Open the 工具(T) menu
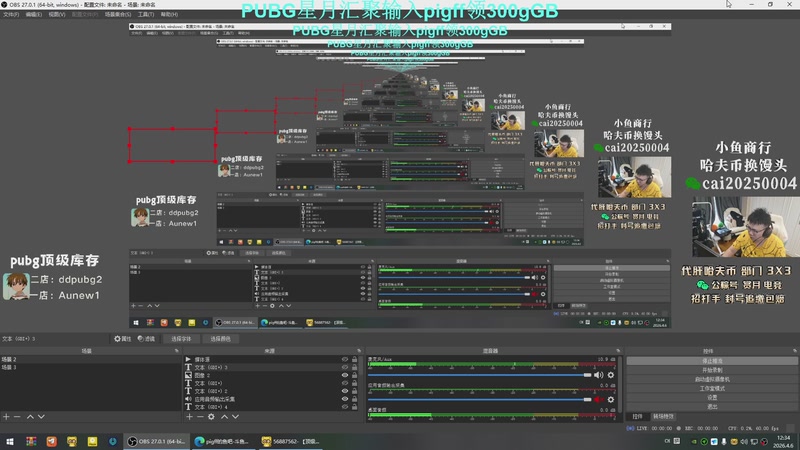The image size is (800, 450). (146, 14)
